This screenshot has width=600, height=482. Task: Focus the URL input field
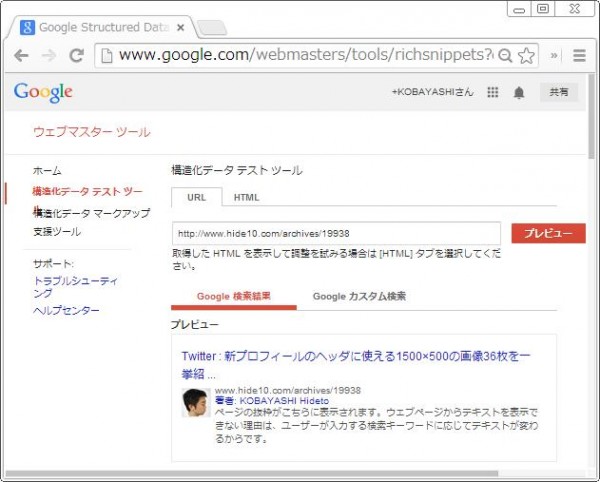[x=336, y=233]
